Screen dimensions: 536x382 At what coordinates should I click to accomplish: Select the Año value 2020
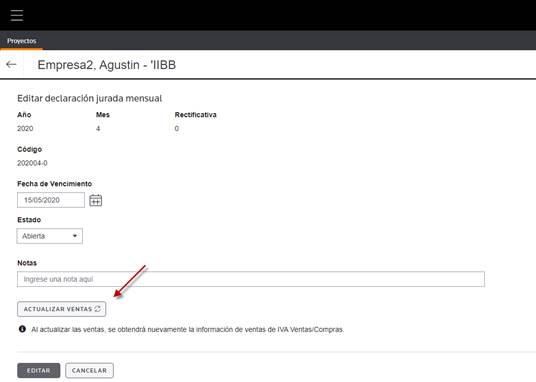25,129
